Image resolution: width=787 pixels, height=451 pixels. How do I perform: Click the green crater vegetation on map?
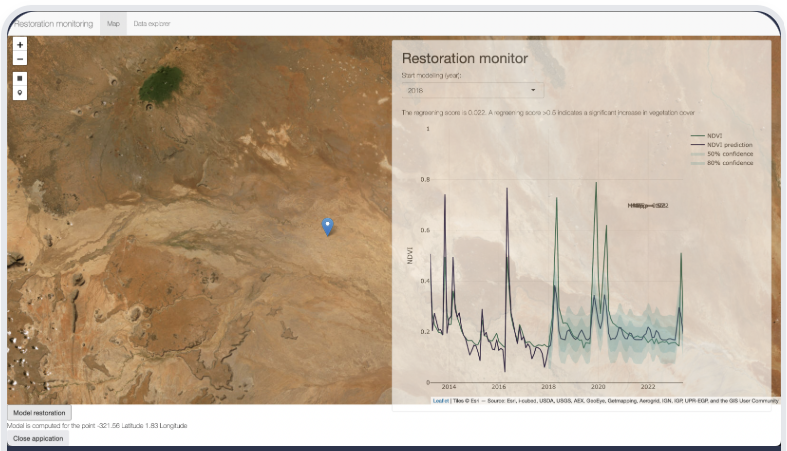(161, 85)
